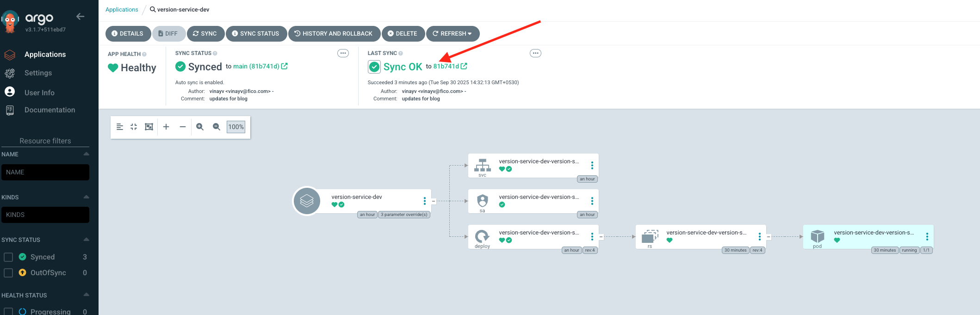
Task: Check the OutOfSync filter checkbox
Action: [x=8, y=273]
